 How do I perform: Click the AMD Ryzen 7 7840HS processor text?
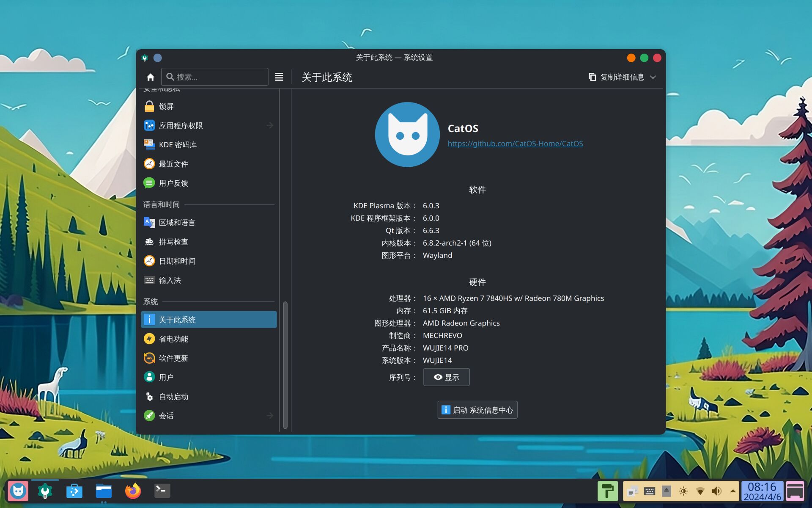[x=513, y=298]
